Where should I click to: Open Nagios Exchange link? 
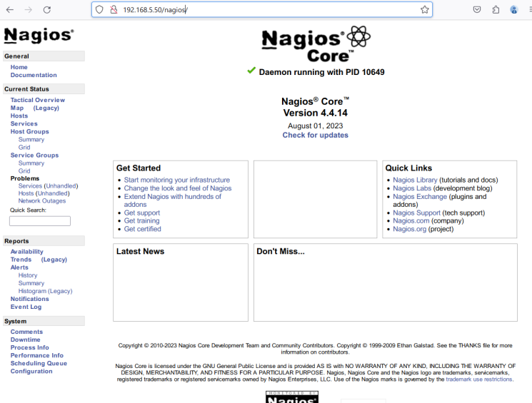click(420, 197)
